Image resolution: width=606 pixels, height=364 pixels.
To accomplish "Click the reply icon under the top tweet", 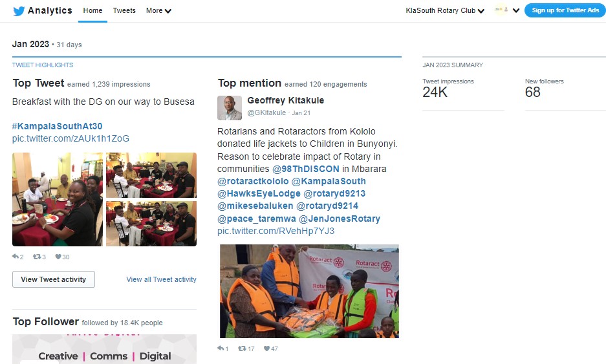I will pyautogui.click(x=16, y=257).
